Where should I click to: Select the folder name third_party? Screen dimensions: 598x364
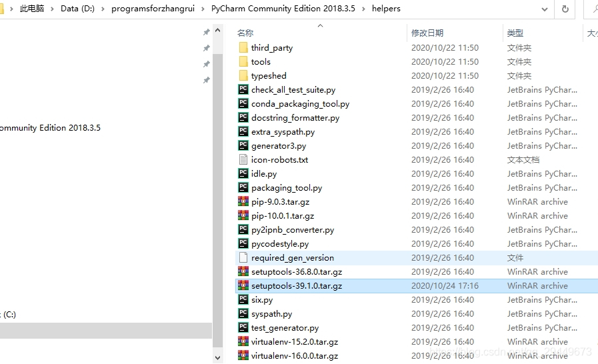(x=272, y=48)
